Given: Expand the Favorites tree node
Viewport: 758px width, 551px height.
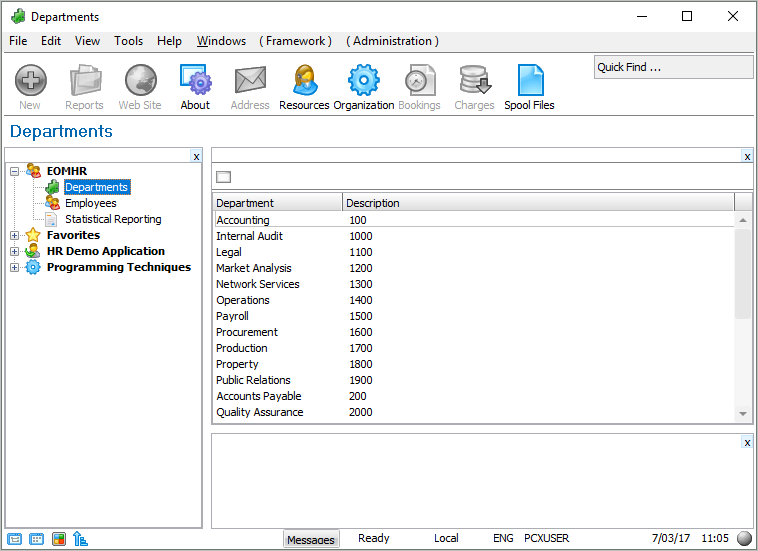Looking at the screenshot, I should pos(15,235).
